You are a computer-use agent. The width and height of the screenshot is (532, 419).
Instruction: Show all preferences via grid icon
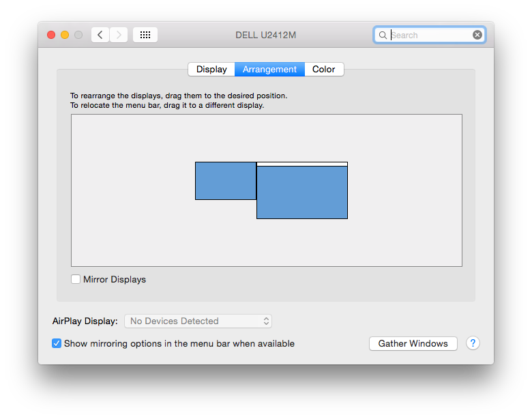[145, 35]
